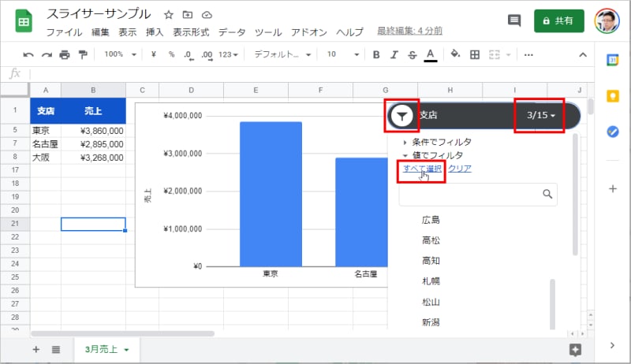This screenshot has width=631, height=364.
Task: Toggle 高知 in the filter list
Action: [x=431, y=261]
